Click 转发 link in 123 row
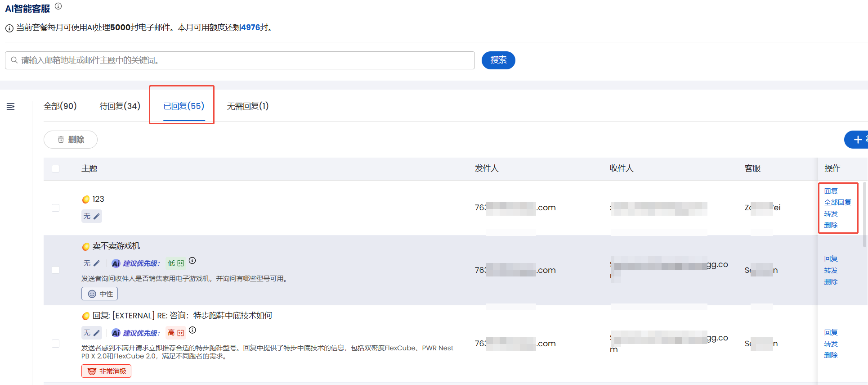Viewport: 868px width, 385px height. pos(831,213)
